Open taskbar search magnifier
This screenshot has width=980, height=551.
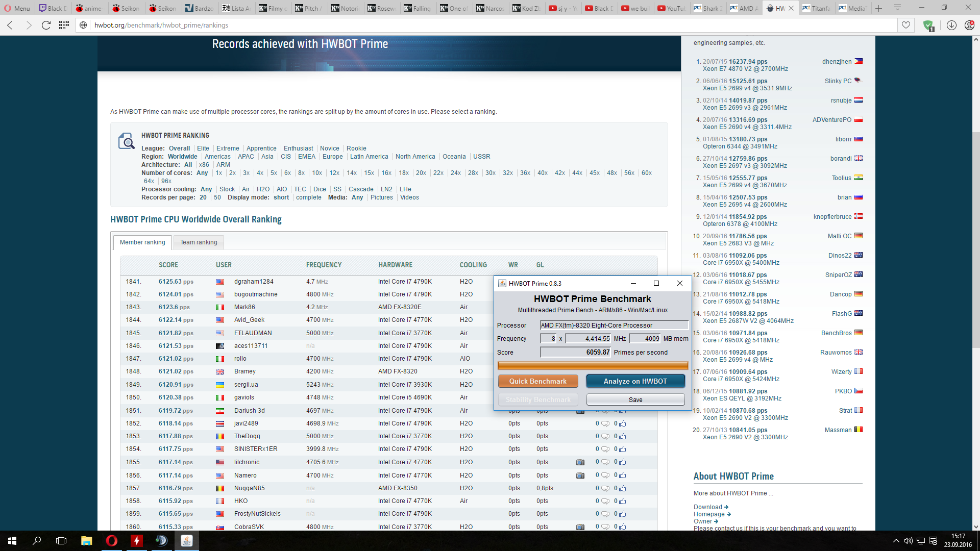[37, 541]
